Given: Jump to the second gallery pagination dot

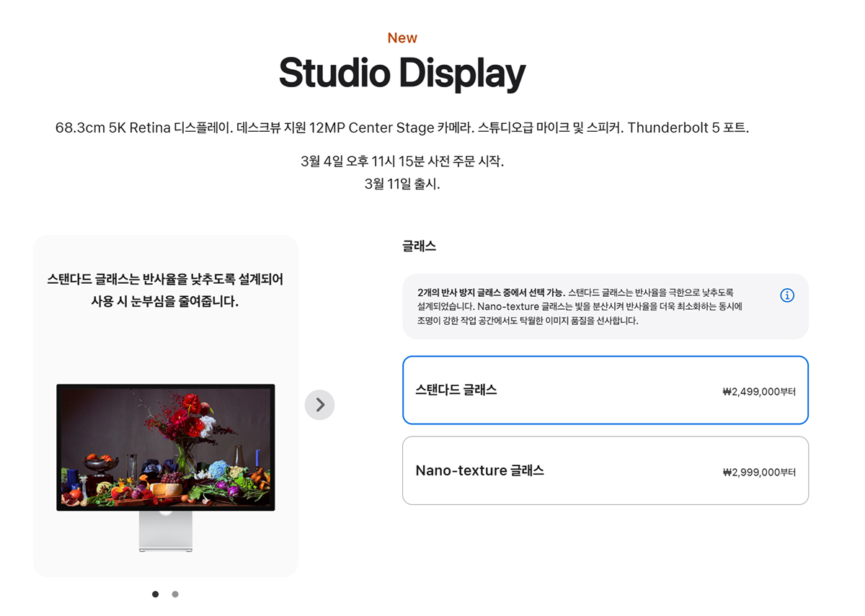Looking at the screenshot, I should (x=175, y=594).
